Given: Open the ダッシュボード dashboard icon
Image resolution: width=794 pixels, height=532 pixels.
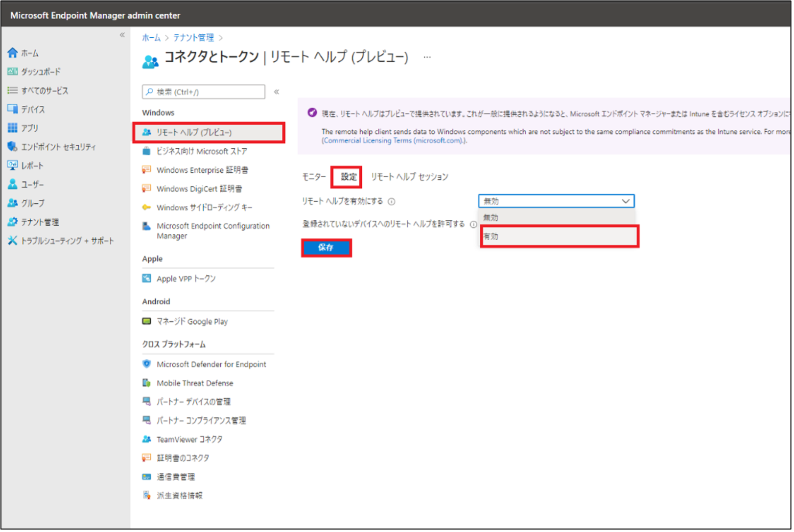Looking at the screenshot, I should point(13,72).
